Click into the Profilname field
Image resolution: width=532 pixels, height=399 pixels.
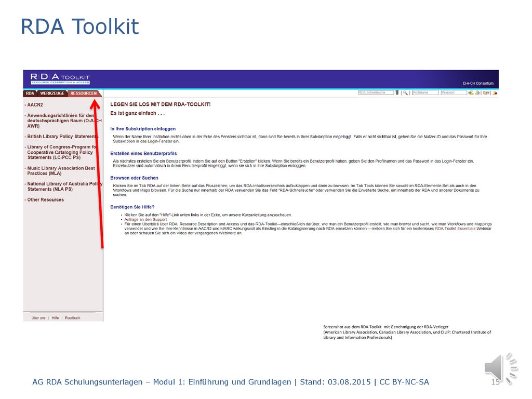425,92
